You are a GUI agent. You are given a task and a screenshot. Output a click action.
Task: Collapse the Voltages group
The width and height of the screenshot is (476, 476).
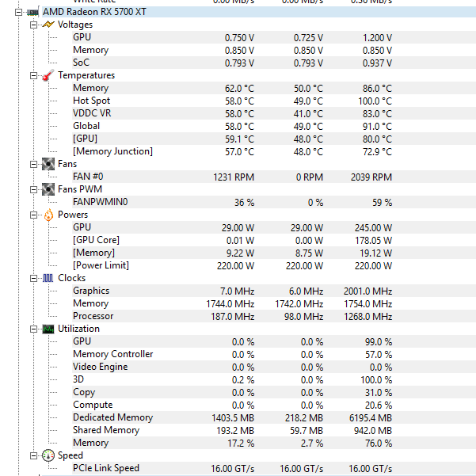click(x=34, y=25)
